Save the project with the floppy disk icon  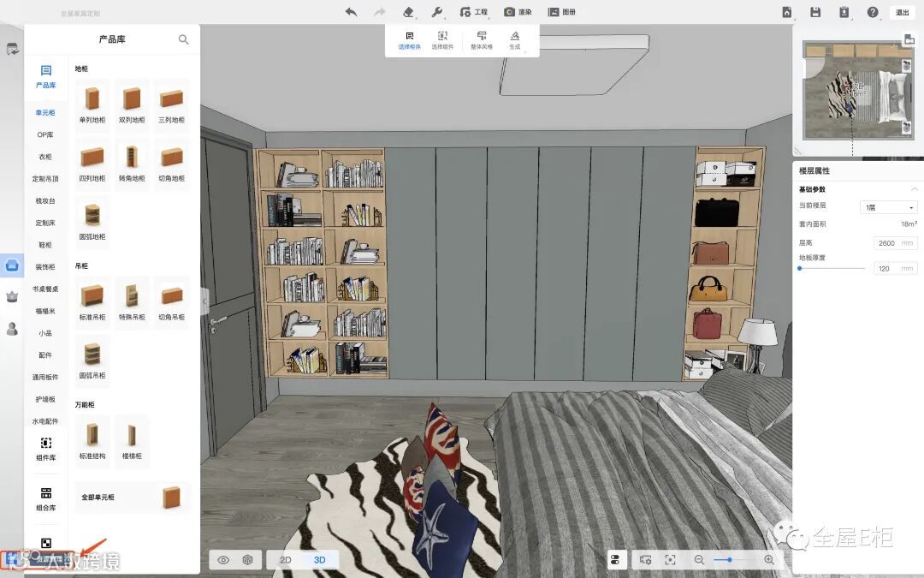(x=815, y=12)
